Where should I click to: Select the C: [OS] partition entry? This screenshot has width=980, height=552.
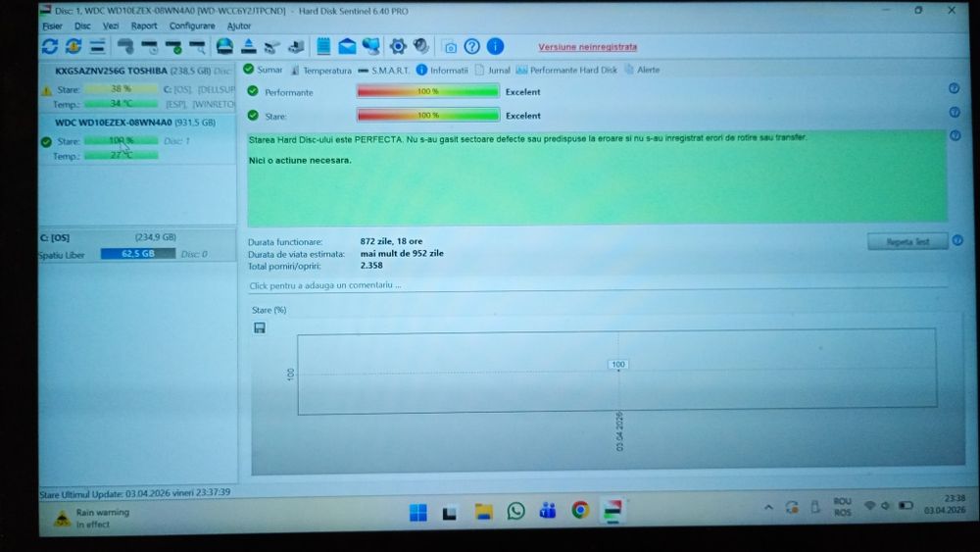coord(137,246)
